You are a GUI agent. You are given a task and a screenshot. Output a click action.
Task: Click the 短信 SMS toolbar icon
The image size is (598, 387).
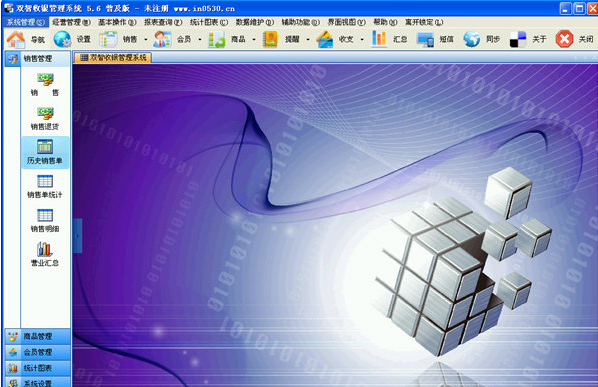[425, 39]
